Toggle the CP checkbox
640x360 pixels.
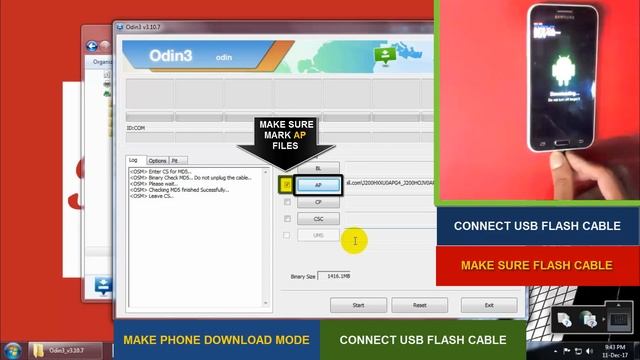pyautogui.click(x=287, y=202)
